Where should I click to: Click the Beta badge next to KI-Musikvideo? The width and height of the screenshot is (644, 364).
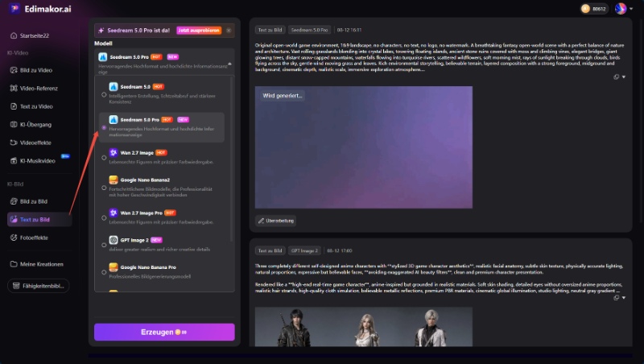pyautogui.click(x=65, y=156)
